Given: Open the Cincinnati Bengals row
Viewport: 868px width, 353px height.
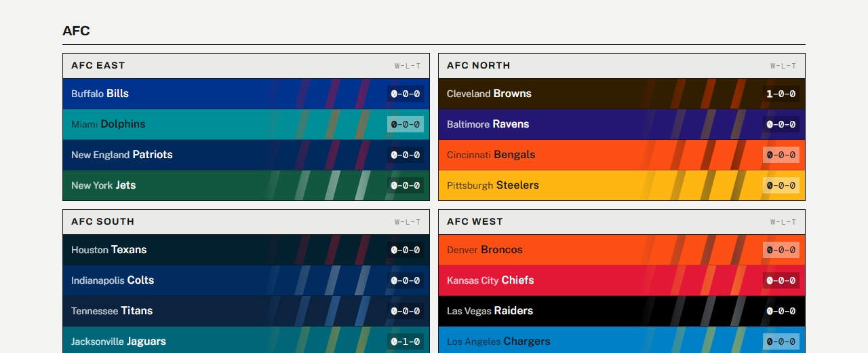Looking at the screenshot, I should 622,155.
